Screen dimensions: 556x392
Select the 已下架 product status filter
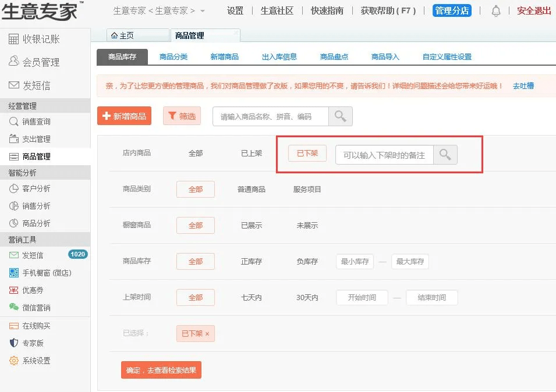(x=307, y=154)
